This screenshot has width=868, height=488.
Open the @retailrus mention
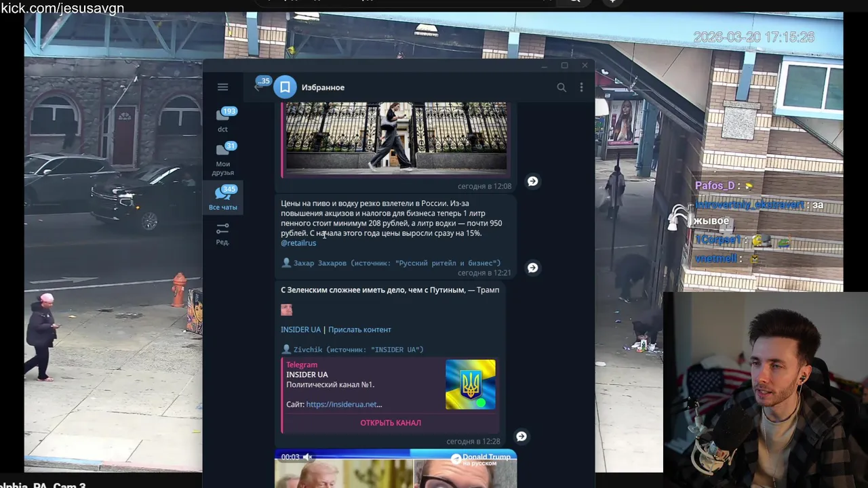tap(298, 243)
